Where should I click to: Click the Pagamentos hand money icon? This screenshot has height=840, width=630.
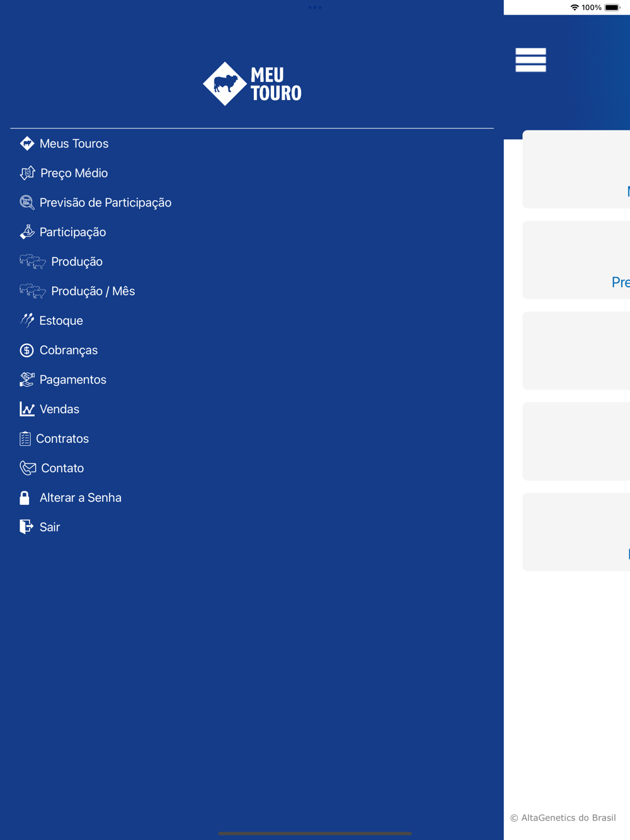(27, 380)
